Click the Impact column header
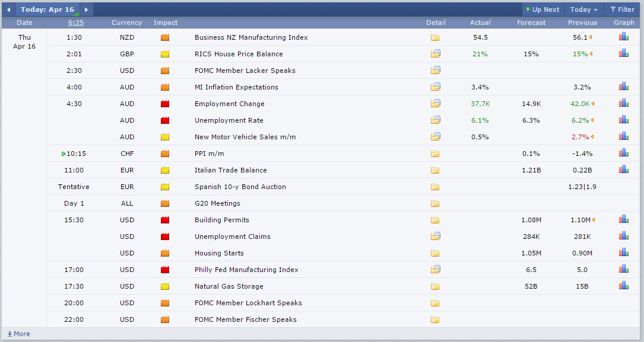The image size is (644, 342). click(166, 23)
